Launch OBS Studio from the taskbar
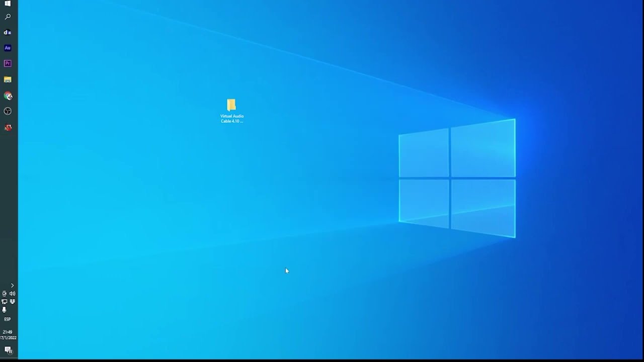The width and height of the screenshot is (644, 362). pyautogui.click(x=8, y=111)
